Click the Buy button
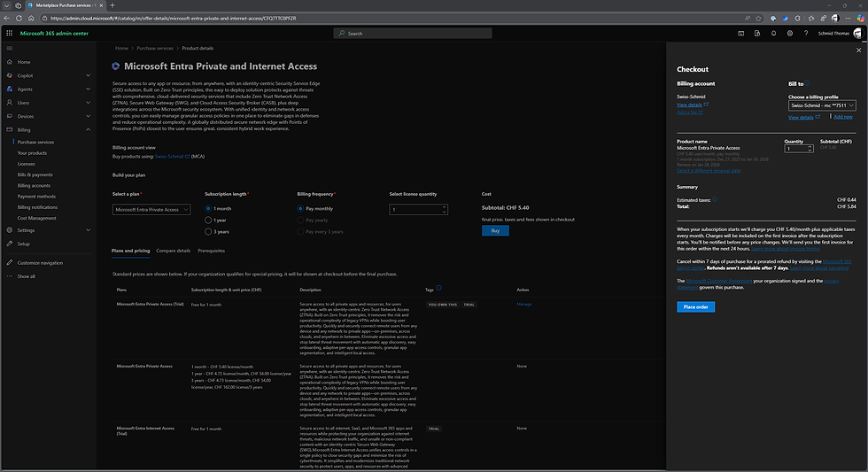This screenshot has height=472, width=868. (495, 231)
